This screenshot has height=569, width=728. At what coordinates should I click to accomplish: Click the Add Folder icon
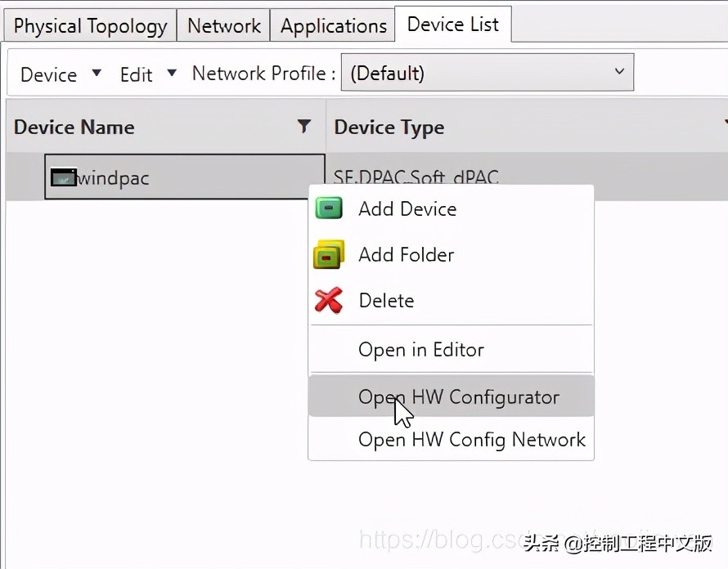tap(329, 255)
